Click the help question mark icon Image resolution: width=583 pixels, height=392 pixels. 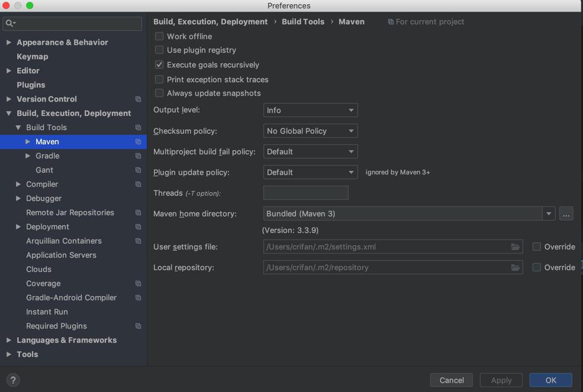13,380
